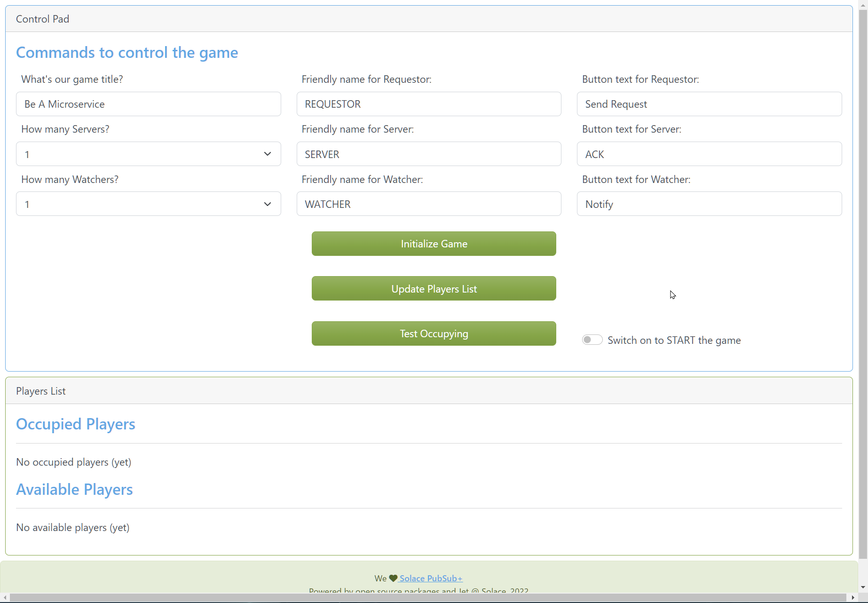Click the REQUESTOR friendly name field
868x603 pixels.
point(428,104)
